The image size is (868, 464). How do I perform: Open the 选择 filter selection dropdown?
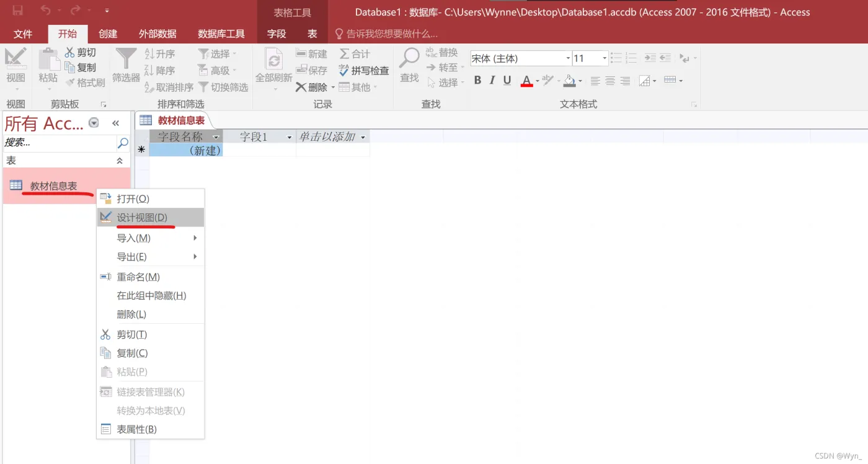pos(218,54)
